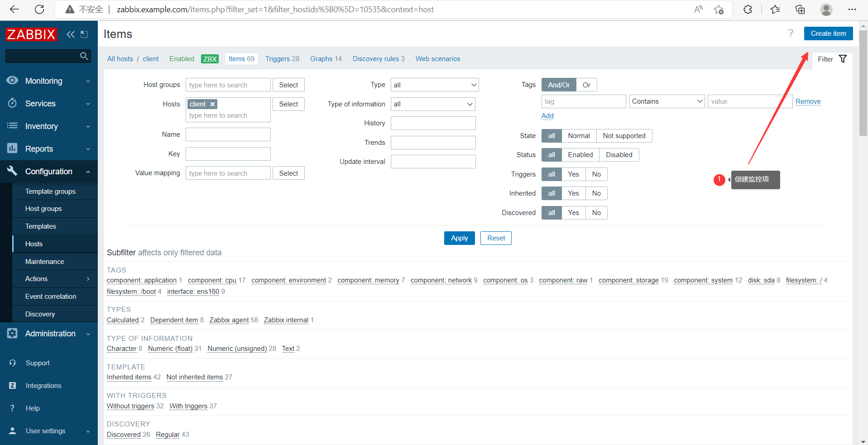Viewport: 868px width, 445px height.
Task: Set Inherited filter to No
Action: click(596, 193)
